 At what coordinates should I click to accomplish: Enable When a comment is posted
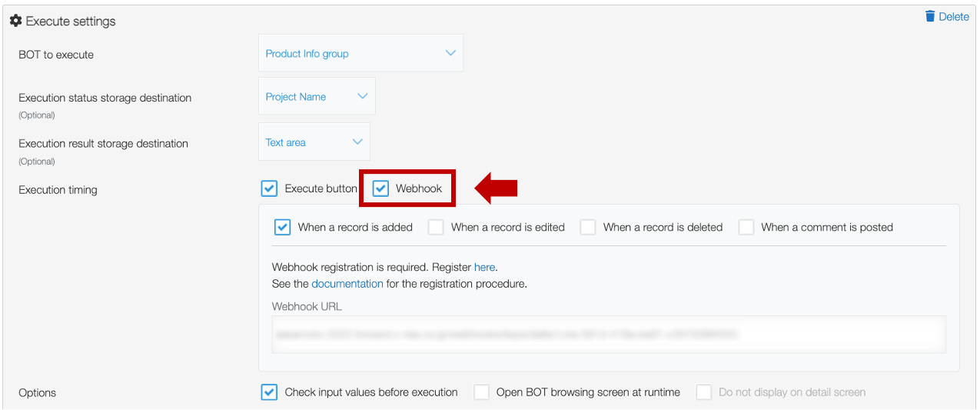[x=746, y=227]
